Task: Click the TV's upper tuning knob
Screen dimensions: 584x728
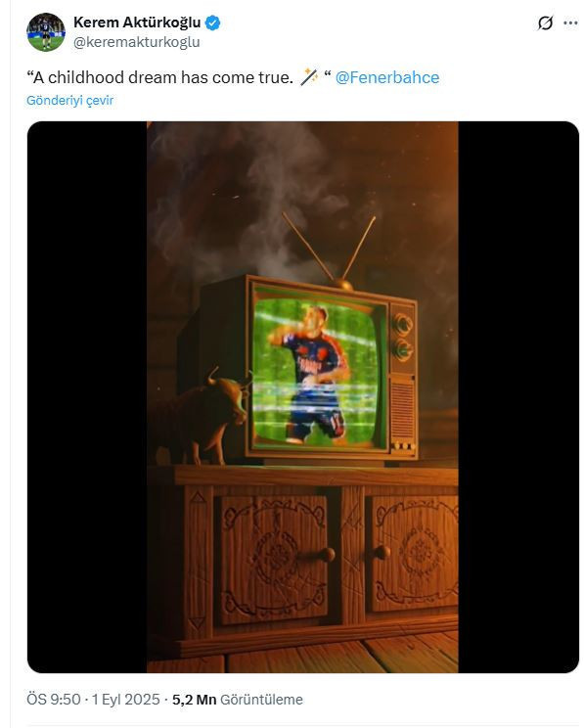Action: [x=402, y=325]
